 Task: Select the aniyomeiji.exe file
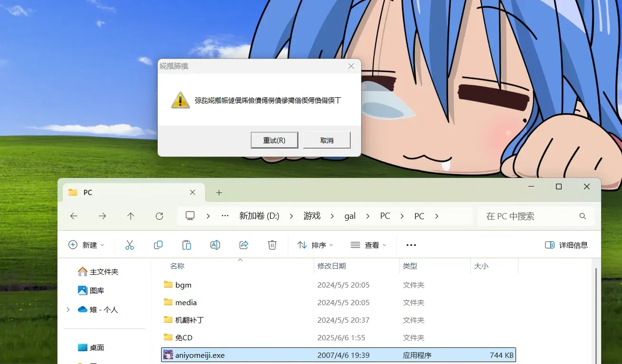point(338,355)
